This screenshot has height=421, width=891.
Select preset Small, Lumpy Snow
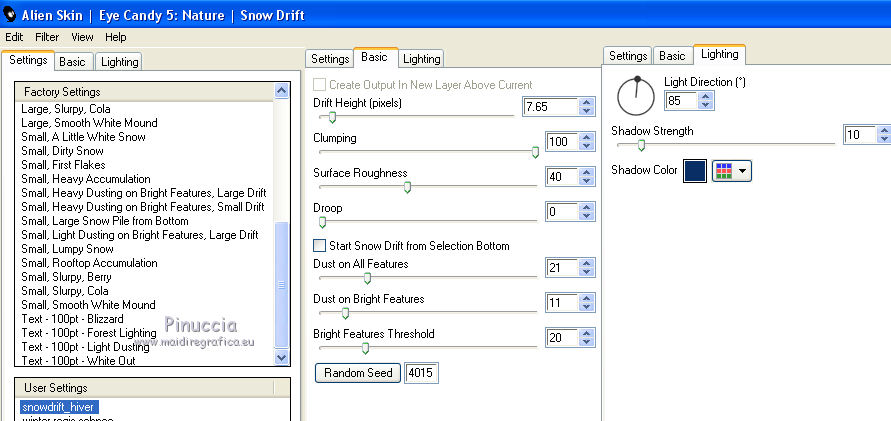(x=68, y=249)
